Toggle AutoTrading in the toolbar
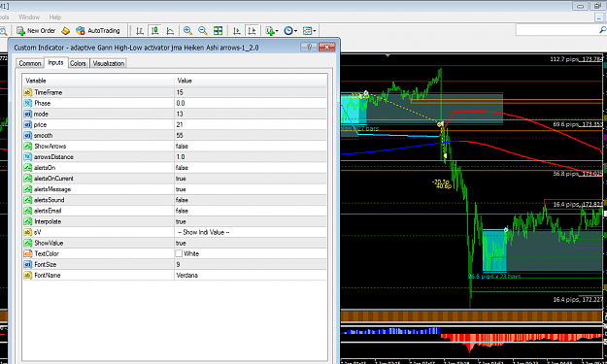Viewport: 607px width, 364px height. pos(97,30)
